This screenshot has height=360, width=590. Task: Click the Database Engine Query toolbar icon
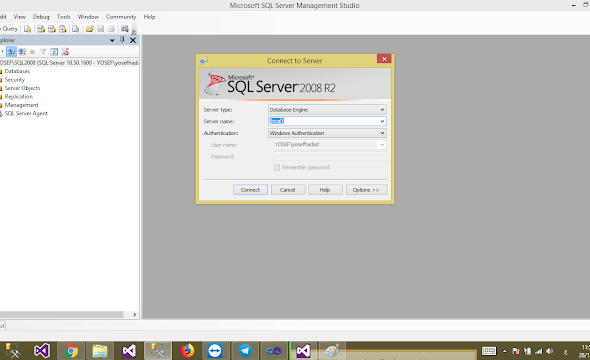point(27,29)
